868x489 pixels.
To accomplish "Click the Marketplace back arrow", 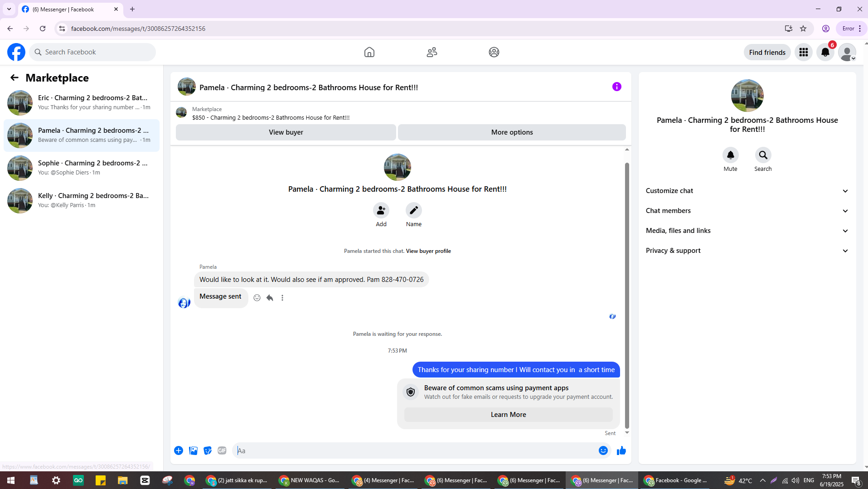I will (x=15, y=77).
